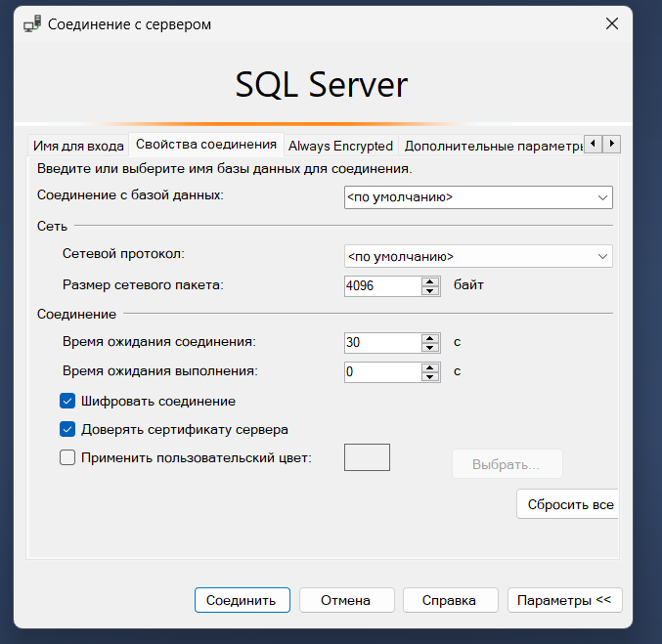This screenshot has height=644, width=662.
Task: Open the Дополнительные параметры tab
Action: coord(493,146)
